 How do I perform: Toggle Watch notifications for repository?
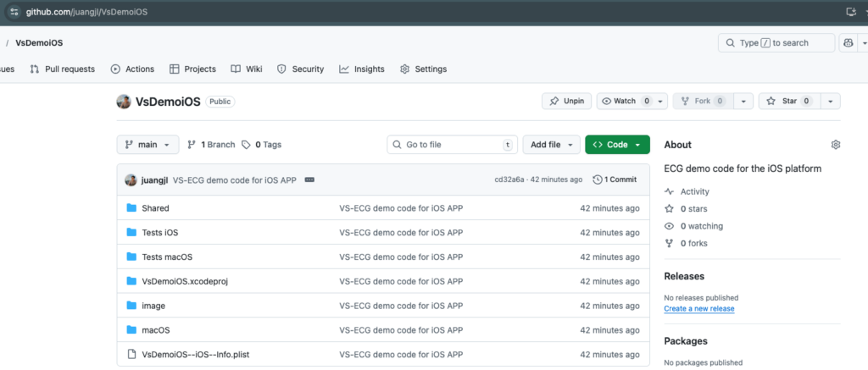625,102
